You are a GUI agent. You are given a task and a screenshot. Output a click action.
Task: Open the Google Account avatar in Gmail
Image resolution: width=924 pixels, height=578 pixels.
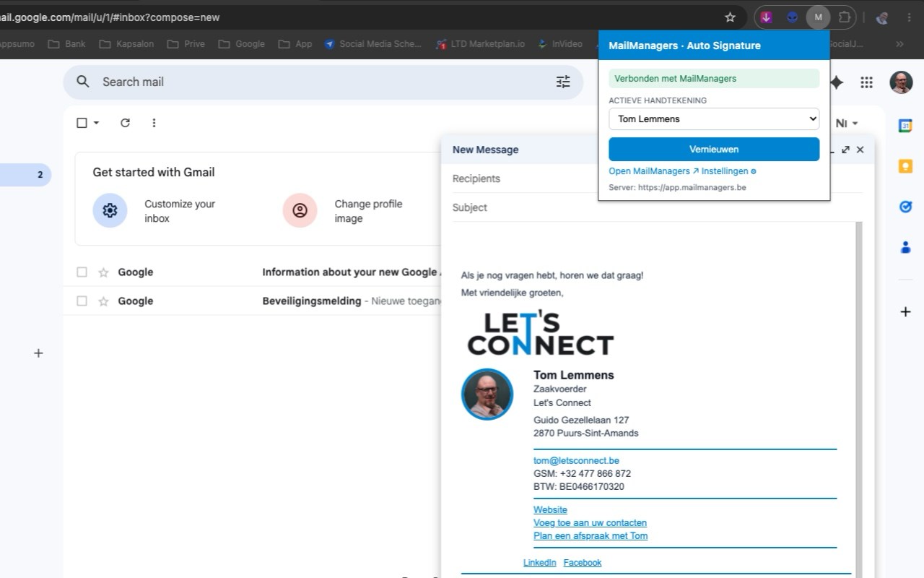901,82
